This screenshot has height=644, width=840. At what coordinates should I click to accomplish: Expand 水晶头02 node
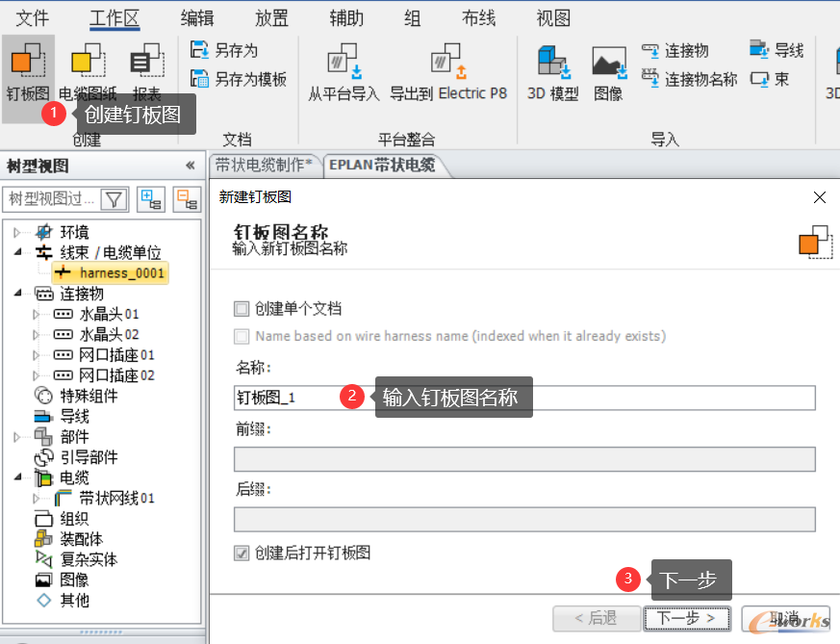point(37,335)
